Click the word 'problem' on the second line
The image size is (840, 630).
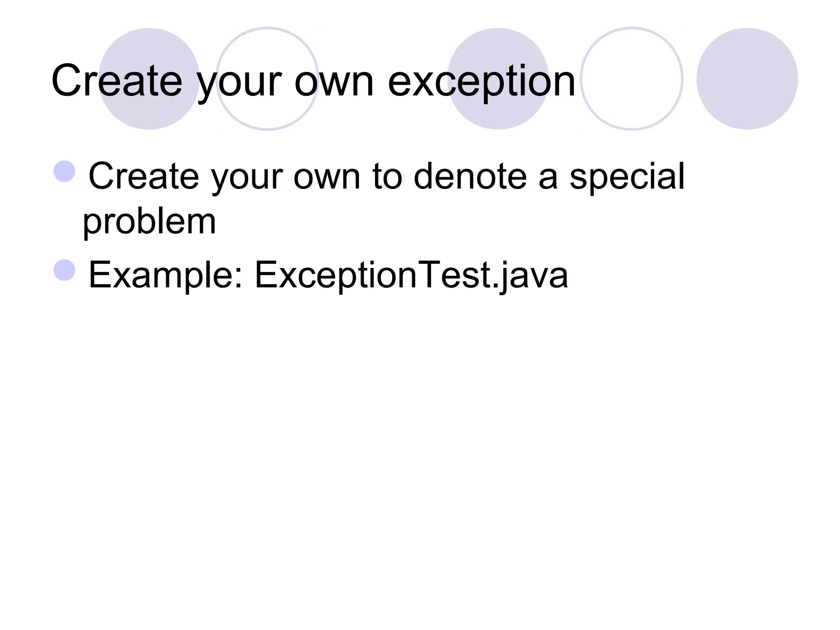149,222
